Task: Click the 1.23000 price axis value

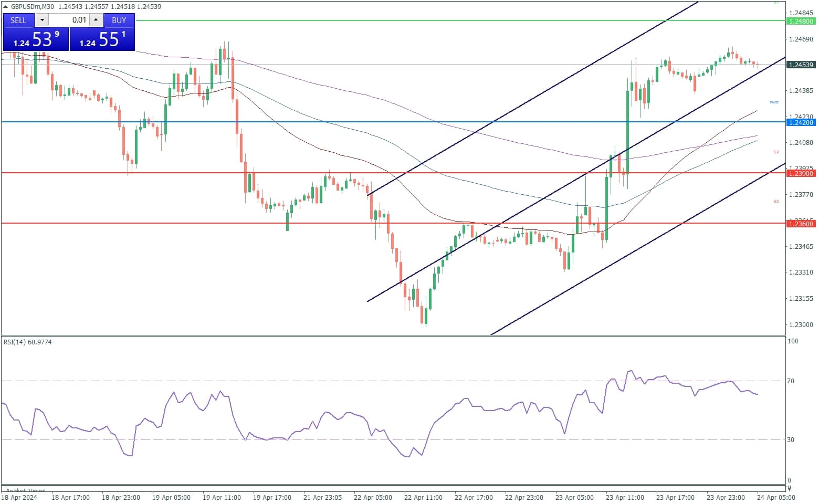Action: point(801,324)
